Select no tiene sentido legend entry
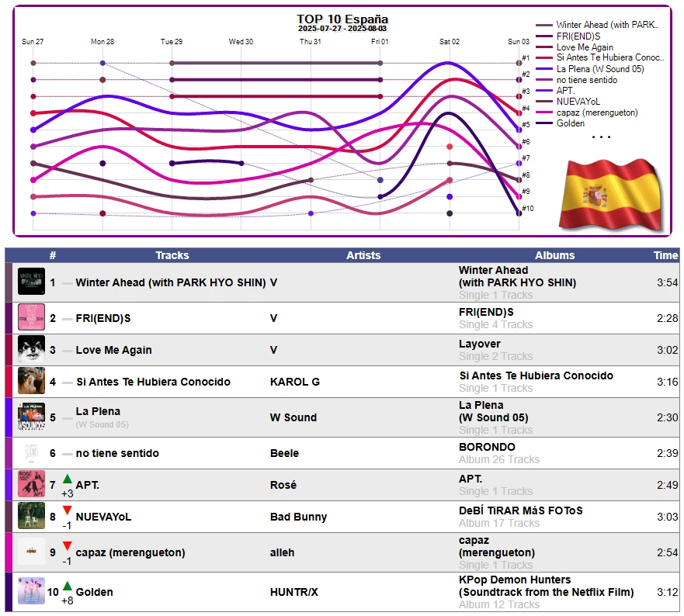684x616 pixels. [x=577, y=80]
